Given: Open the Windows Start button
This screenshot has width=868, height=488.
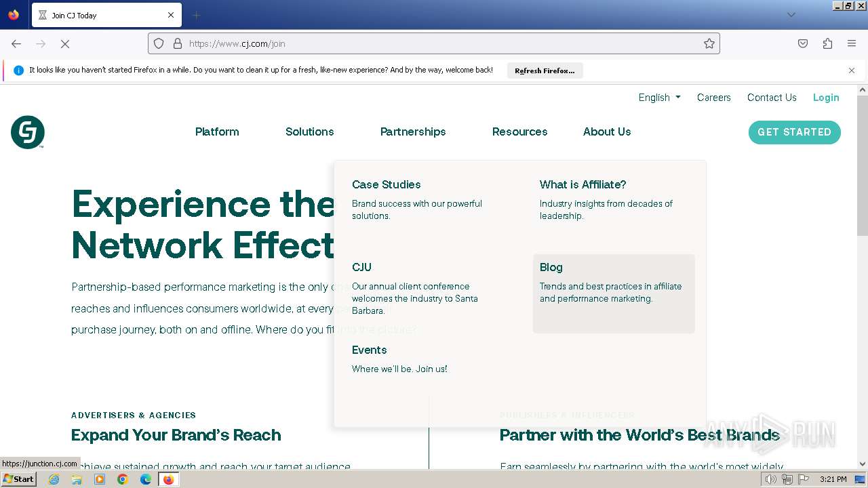Looking at the screenshot, I should click(18, 479).
